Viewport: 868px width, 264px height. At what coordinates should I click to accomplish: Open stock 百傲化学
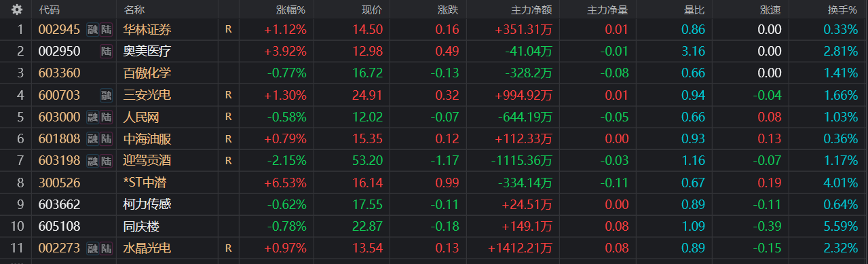pyautogui.click(x=147, y=73)
